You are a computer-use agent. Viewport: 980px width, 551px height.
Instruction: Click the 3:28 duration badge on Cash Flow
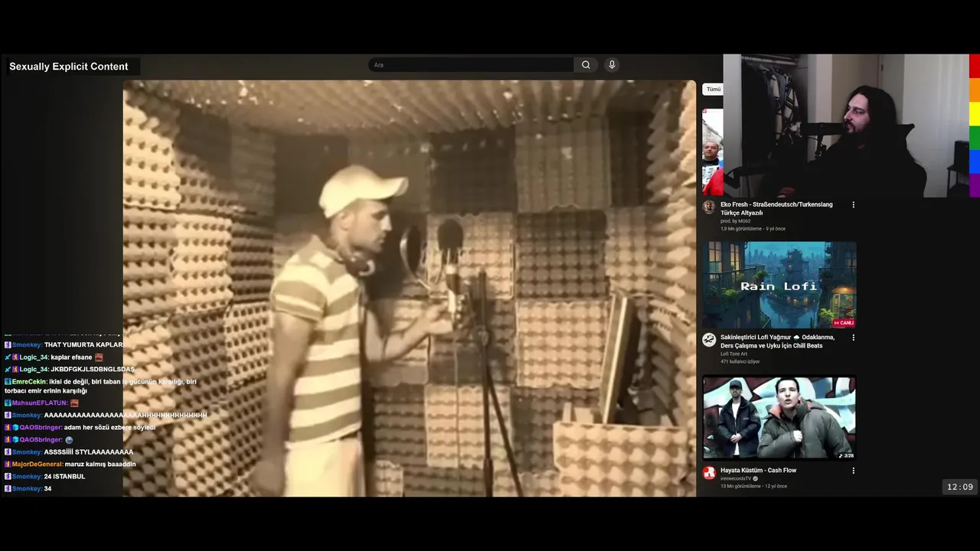[x=846, y=455]
